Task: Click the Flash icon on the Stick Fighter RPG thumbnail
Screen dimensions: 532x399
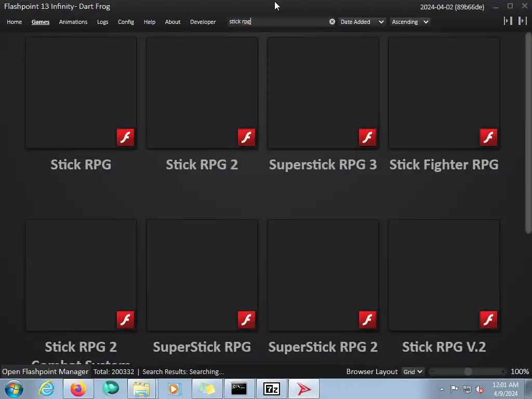Action: click(488, 137)
